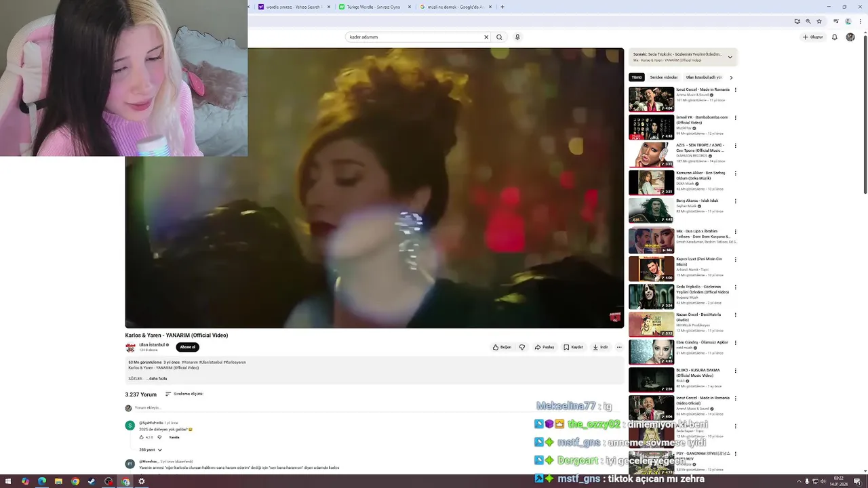Subscribe with Abone ol button
This screenshot has height=488, width=868.
(x=188, y=347)
